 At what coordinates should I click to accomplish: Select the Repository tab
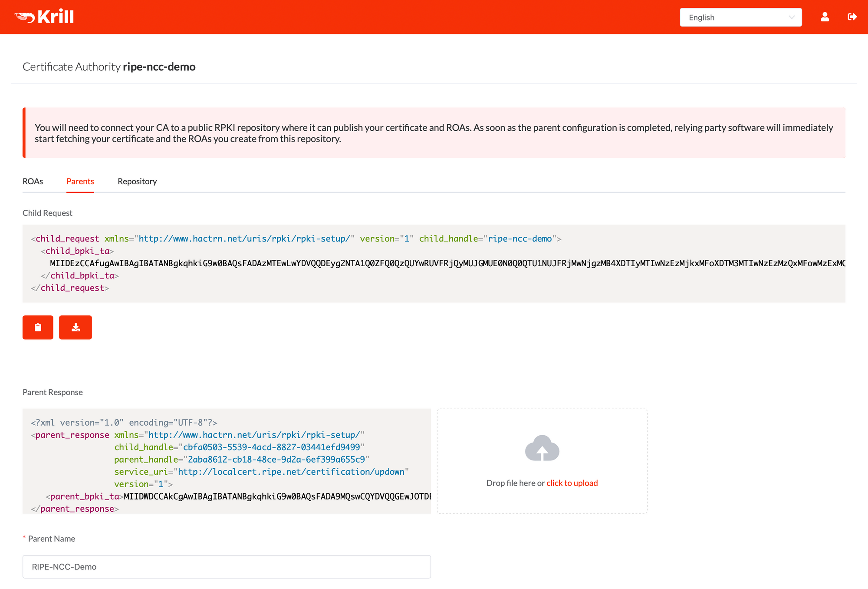[x=137, y=181]
